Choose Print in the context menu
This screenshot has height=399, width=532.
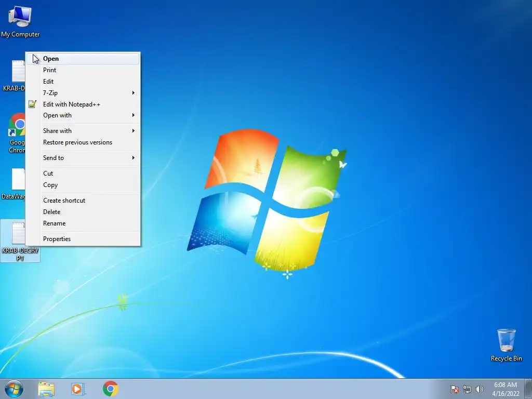[x=83, y=70]
